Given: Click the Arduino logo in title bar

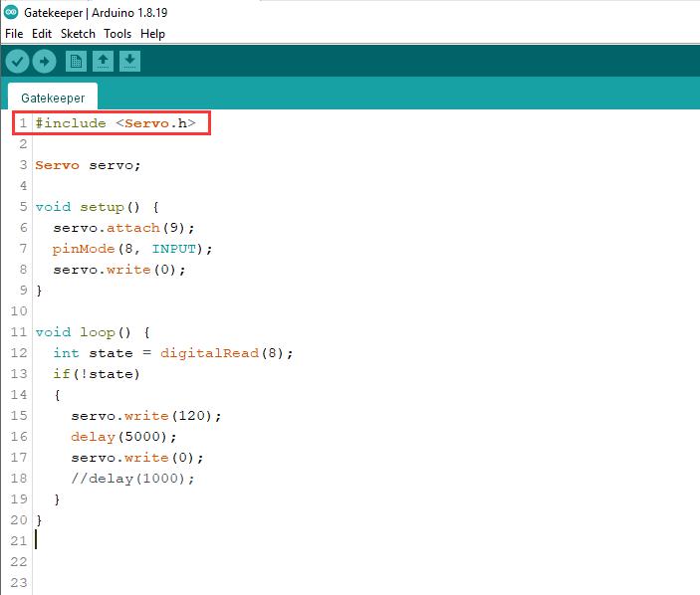Looking at the screenshot, I should [x=11, y=13].
